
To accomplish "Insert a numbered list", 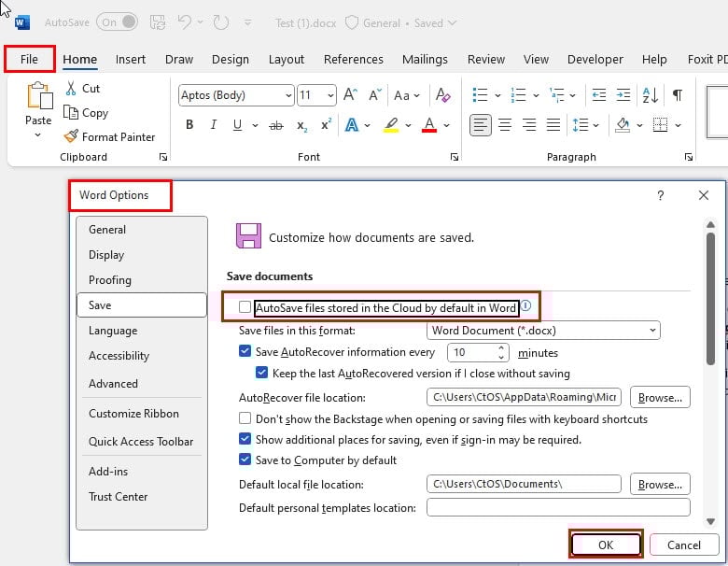I will pyautogui.click(x=518, y=94).
